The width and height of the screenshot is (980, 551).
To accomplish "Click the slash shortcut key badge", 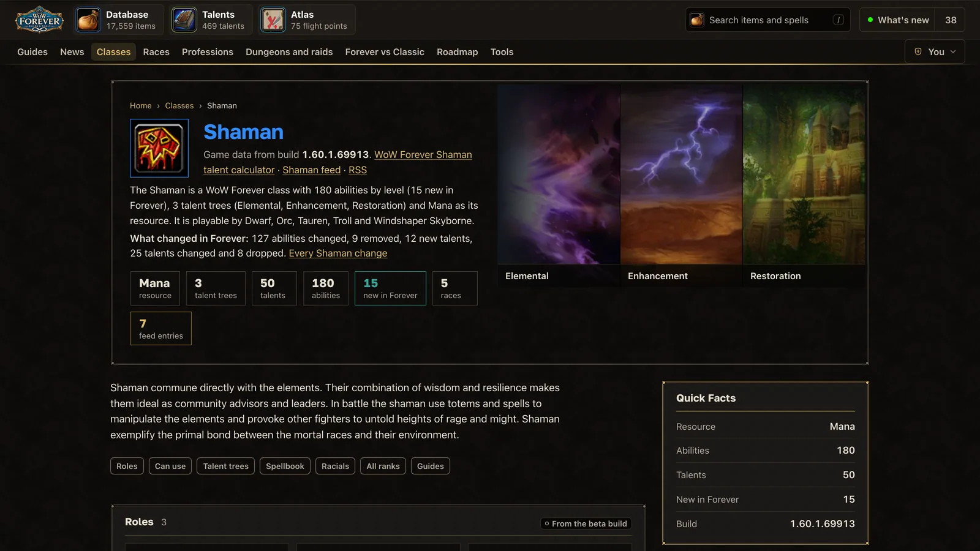I will pos(838,20).
